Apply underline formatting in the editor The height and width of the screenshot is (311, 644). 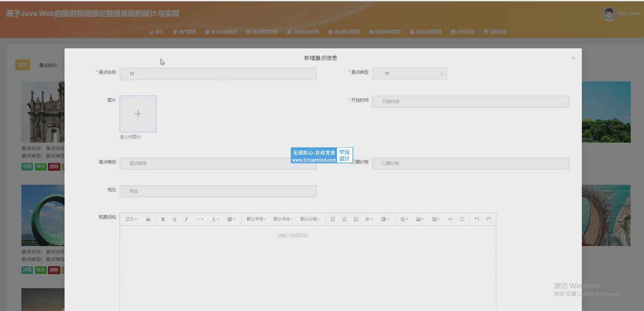pos(175,219)
